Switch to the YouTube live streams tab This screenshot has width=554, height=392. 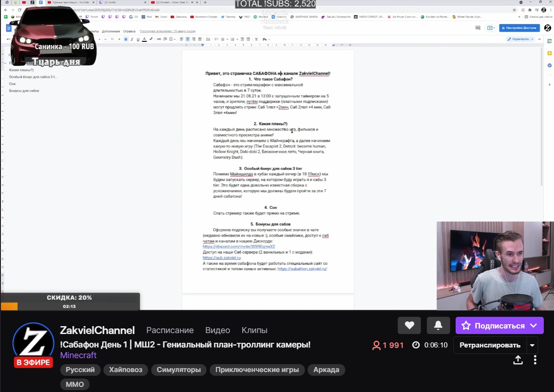[x=71, y=2]
